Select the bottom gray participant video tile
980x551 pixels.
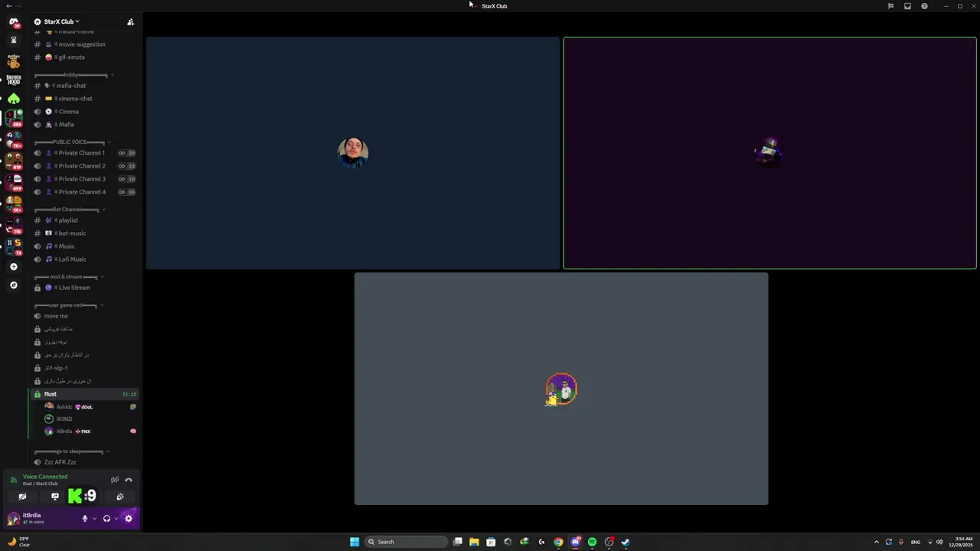[x=561, y=389]
